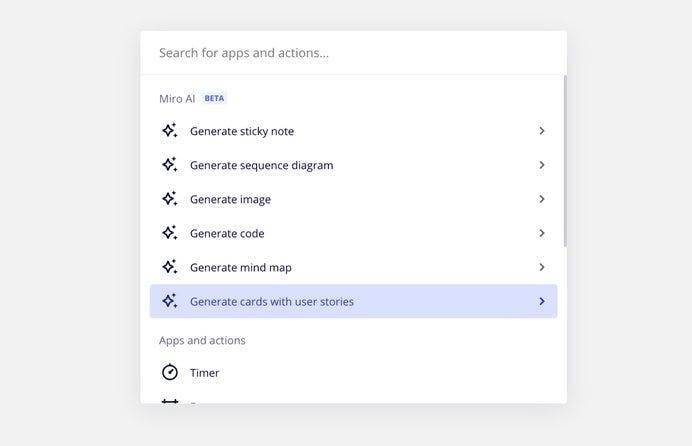Open the Timer app entry
Image resolution: width=692 pixels, height=446 pixels.
(353, 373)
